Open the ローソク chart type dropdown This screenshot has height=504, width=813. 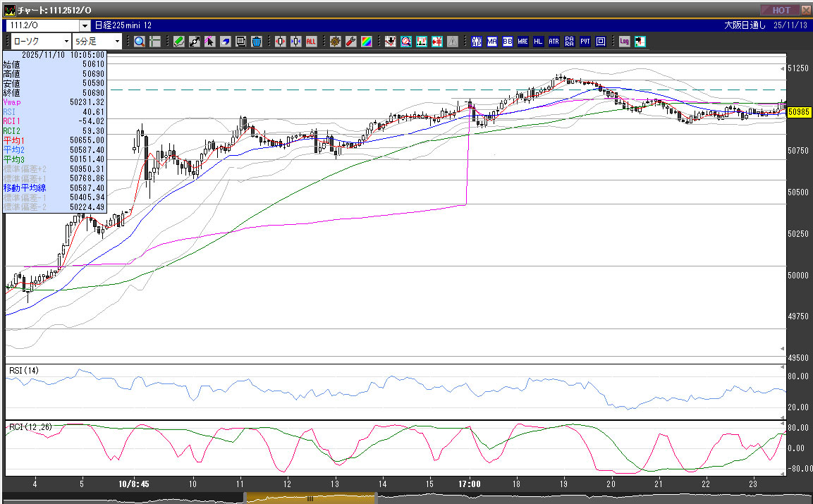pos(67,42)
